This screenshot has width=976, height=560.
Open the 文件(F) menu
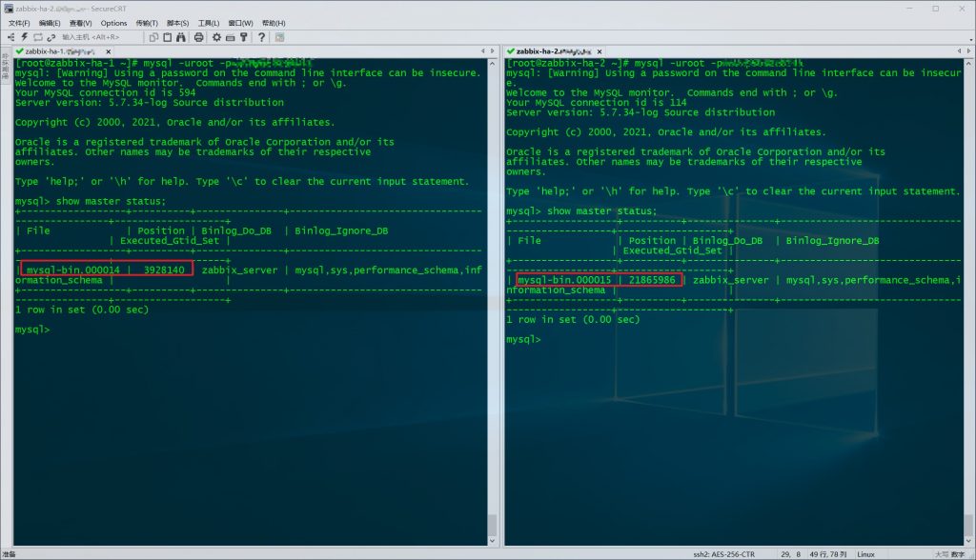(19, 23)
